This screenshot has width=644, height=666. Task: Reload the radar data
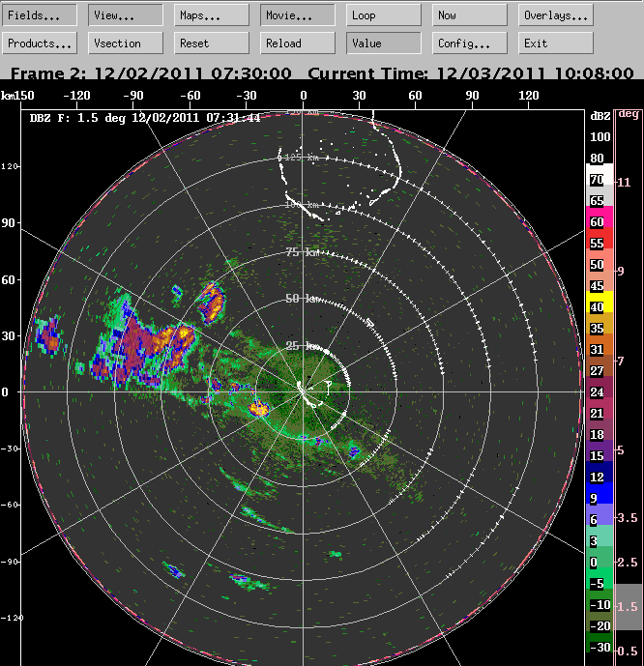click(x=298, y=43)
